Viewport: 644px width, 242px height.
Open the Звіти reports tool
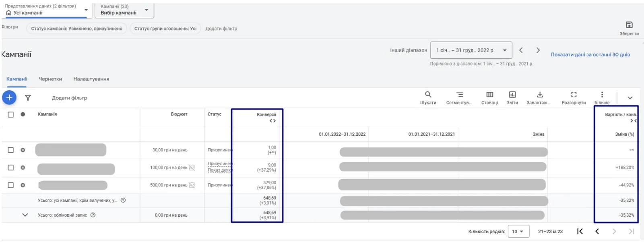tap(512, 97)
